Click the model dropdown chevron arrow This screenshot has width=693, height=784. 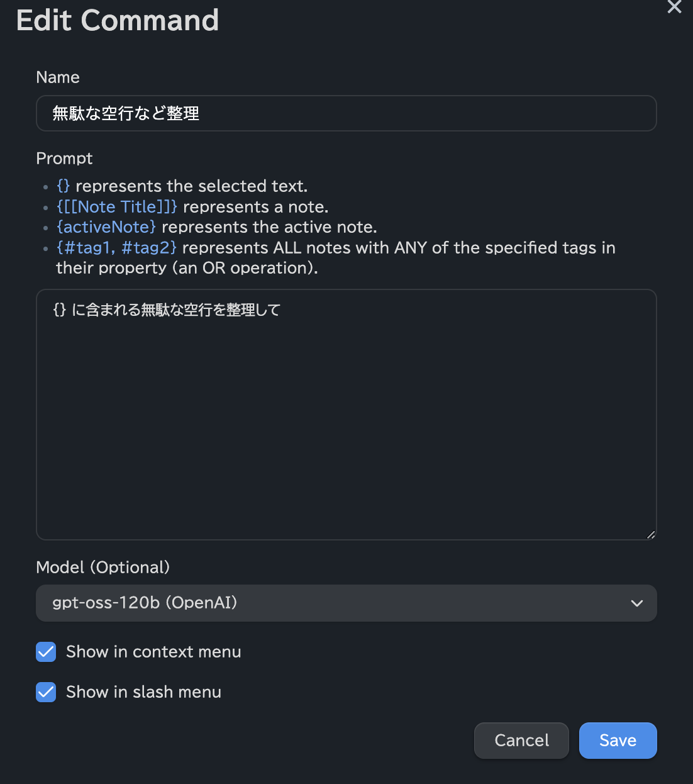[636, 603]
